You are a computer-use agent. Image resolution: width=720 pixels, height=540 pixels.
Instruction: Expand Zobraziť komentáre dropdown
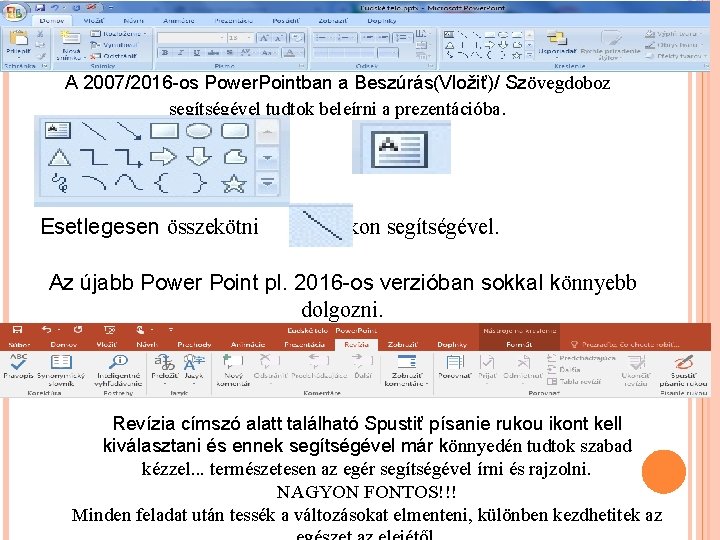pyautogui.click(x=406, y=371)
